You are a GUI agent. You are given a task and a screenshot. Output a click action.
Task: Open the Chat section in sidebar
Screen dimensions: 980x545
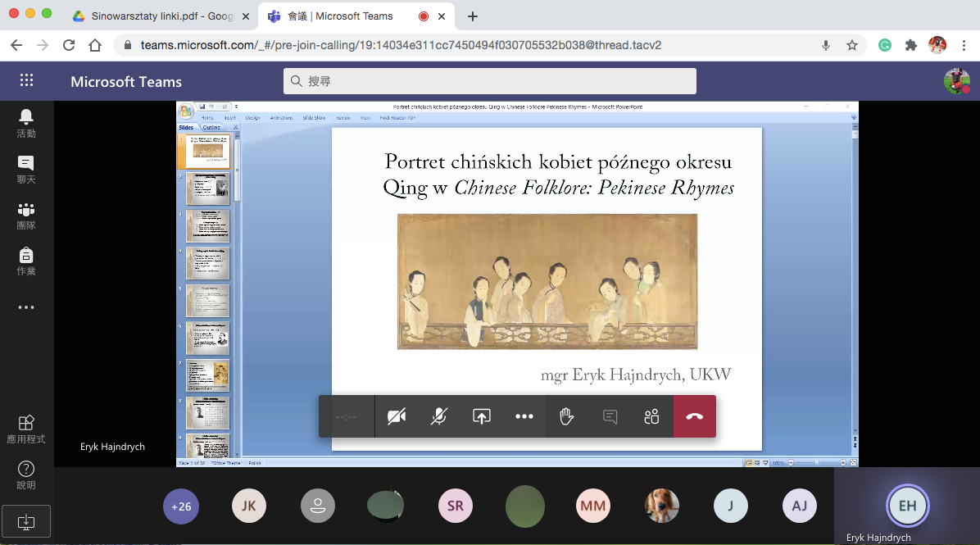click(x=26, y=169)
